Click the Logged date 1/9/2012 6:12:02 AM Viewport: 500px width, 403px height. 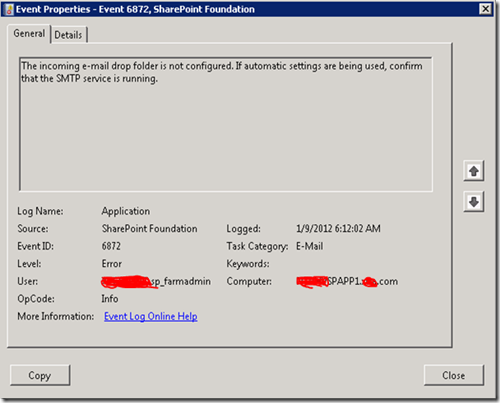point(338,229)
